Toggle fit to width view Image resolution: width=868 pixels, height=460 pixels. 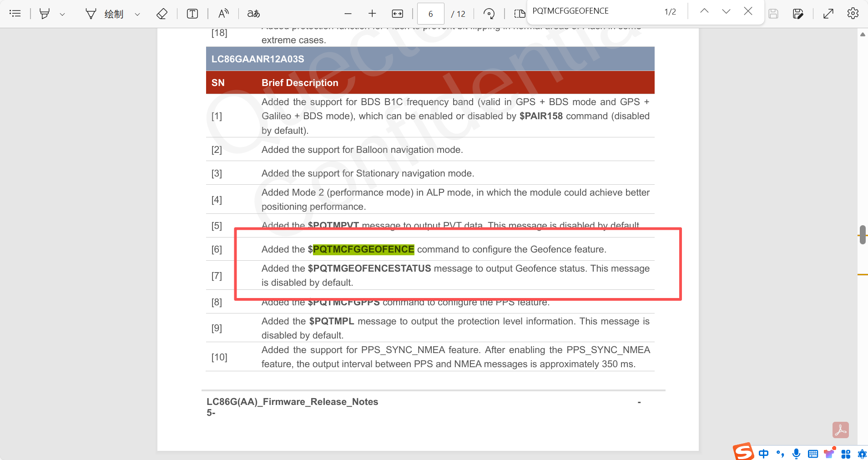tap(397, 14)
